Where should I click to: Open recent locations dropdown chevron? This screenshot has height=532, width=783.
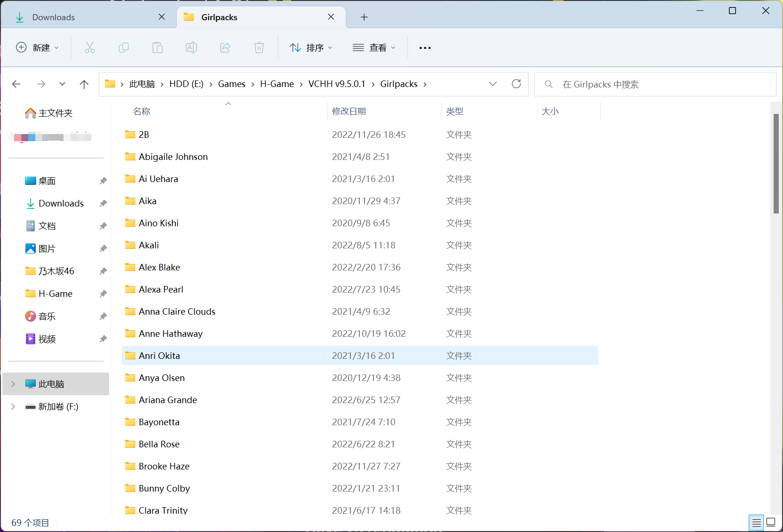(x=62, y=84)
